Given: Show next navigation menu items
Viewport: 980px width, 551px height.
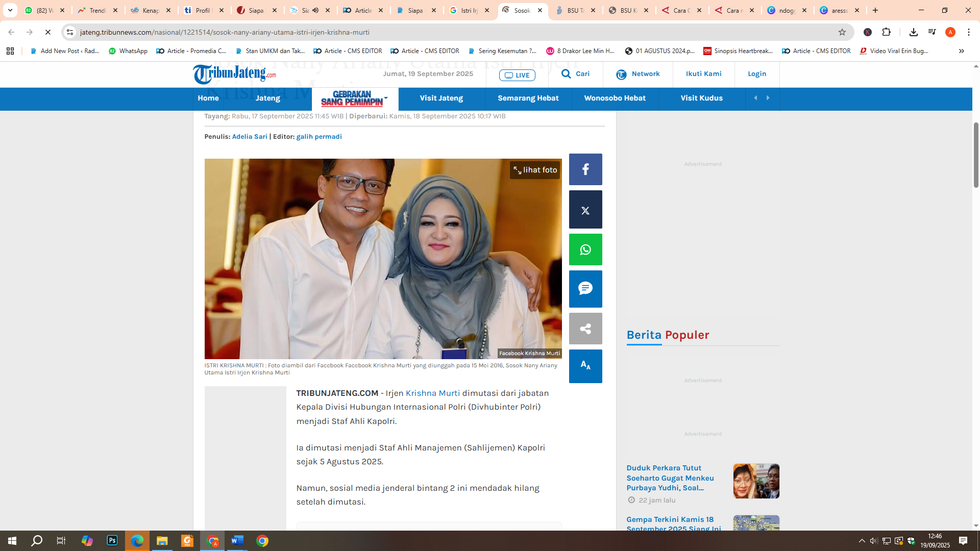Looking at the screenshot, I should click(x=768, y=98).
